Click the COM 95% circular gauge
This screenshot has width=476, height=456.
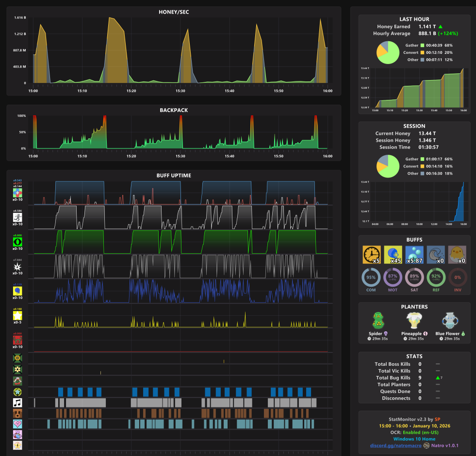tap(371, 277)
